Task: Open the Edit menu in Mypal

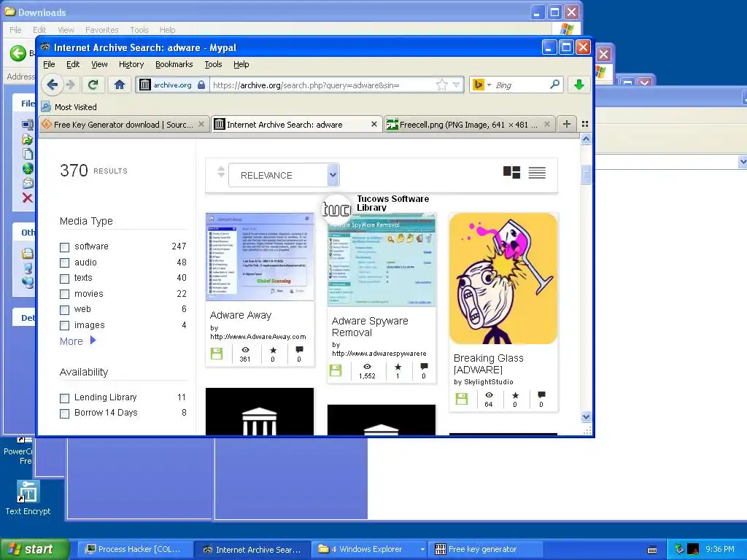Action: click(73, 64)
